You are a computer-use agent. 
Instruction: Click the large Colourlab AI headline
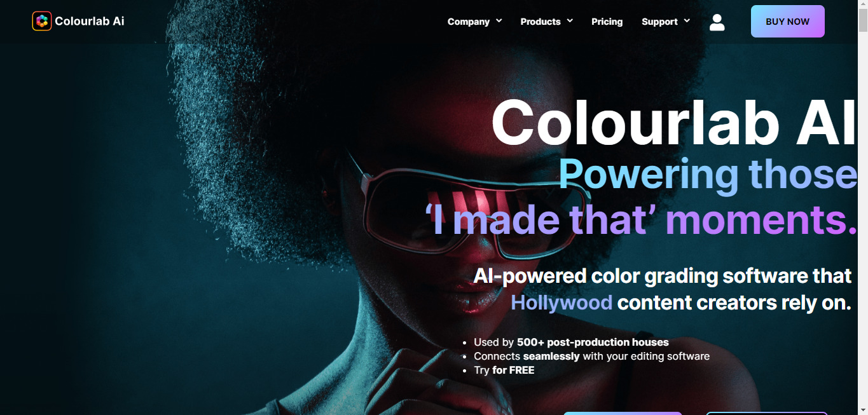click(x=674, y=123)
